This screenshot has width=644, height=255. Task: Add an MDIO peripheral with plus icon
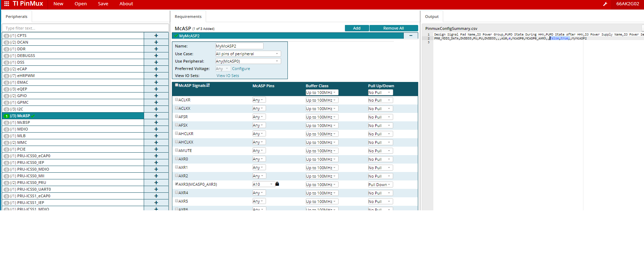click(156, 129)
